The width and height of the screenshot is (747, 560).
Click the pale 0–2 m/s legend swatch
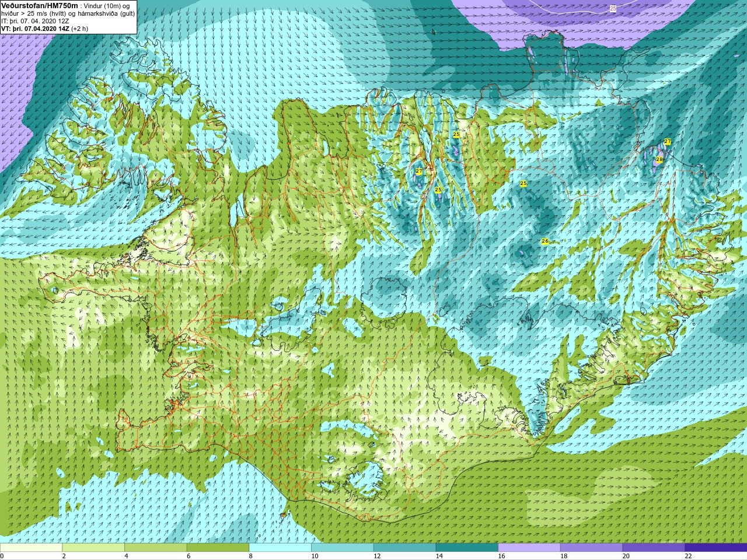31,548
